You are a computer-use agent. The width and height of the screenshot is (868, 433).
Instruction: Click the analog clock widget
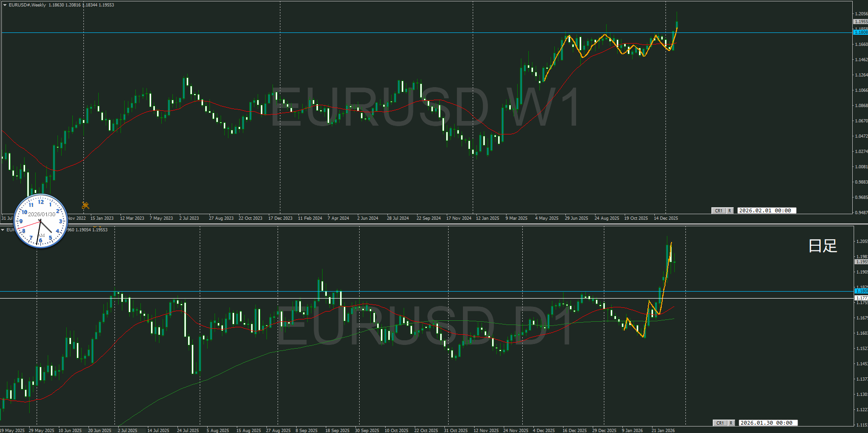pos(41,221)
